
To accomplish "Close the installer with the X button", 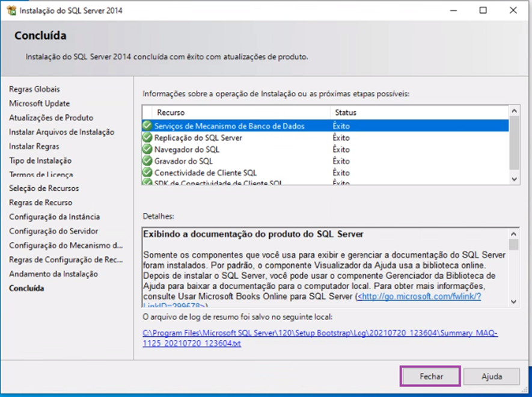I will [x=513, y=11].
